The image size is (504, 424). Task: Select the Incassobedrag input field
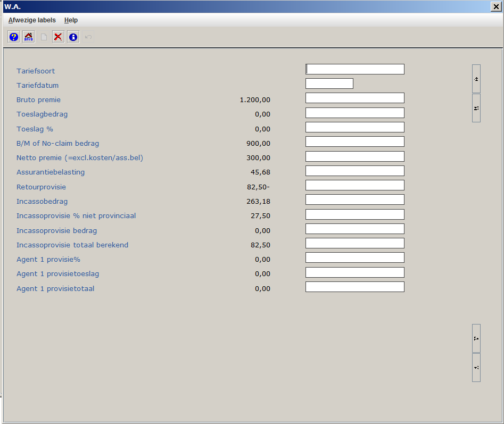point(354,199)
